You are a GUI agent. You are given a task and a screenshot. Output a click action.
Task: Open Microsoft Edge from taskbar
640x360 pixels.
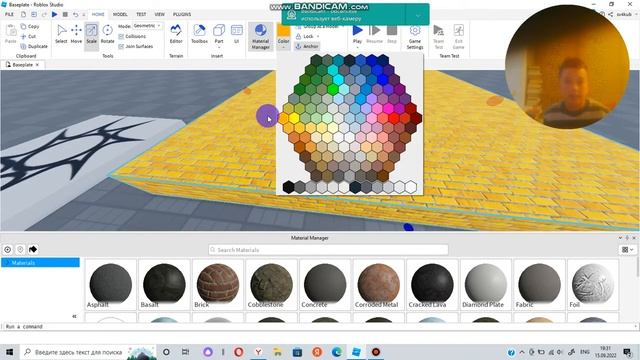pyautogui.click(x=337, y=352)
